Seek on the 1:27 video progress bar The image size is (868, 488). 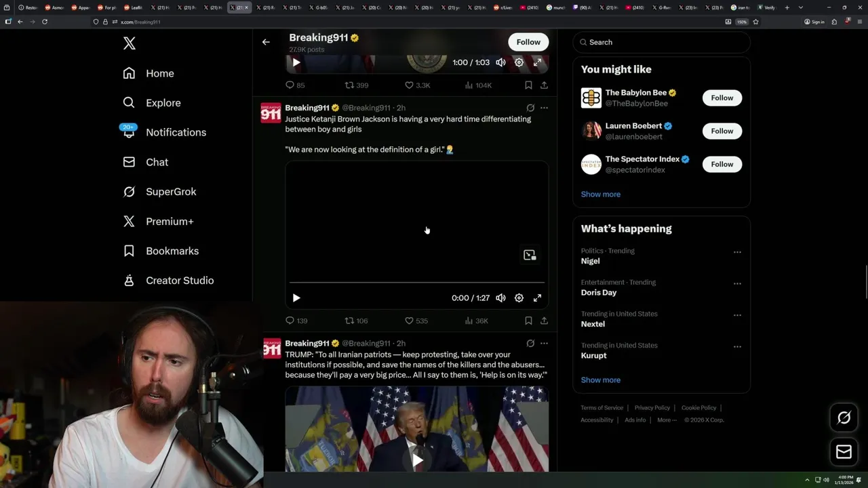[416, 282]
